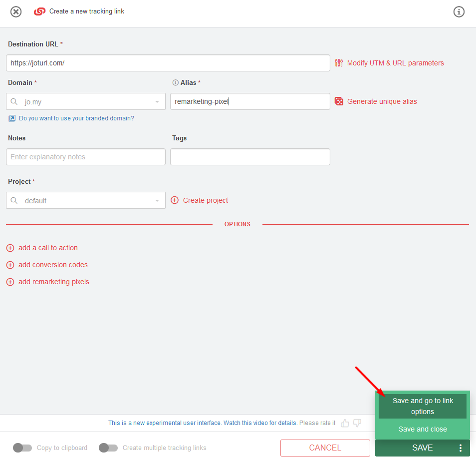The width and height of the screenshot is (476, 463).
Task: Click the thumbs down rating icon
Action: (x=357, y=423)
